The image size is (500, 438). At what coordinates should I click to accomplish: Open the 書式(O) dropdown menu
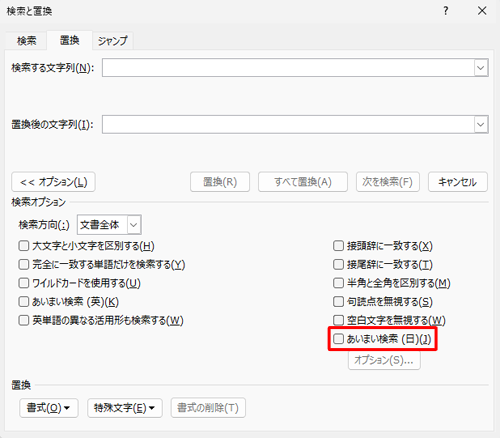49,408
